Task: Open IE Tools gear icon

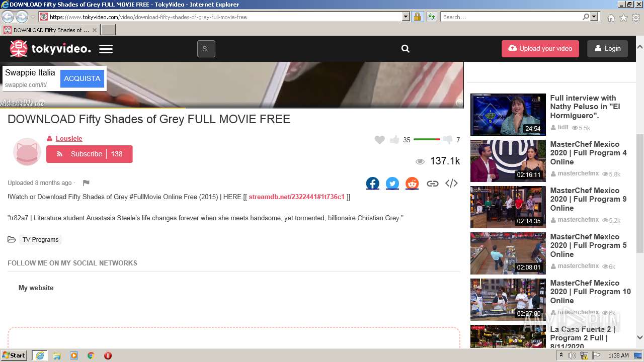Action: pos(636,18)
